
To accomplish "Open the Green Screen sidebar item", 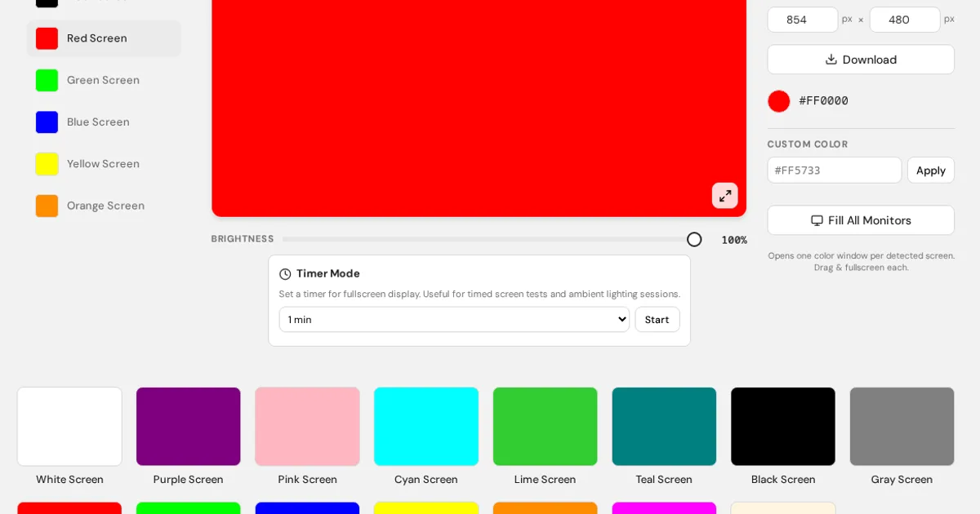I will coord(104,80).
